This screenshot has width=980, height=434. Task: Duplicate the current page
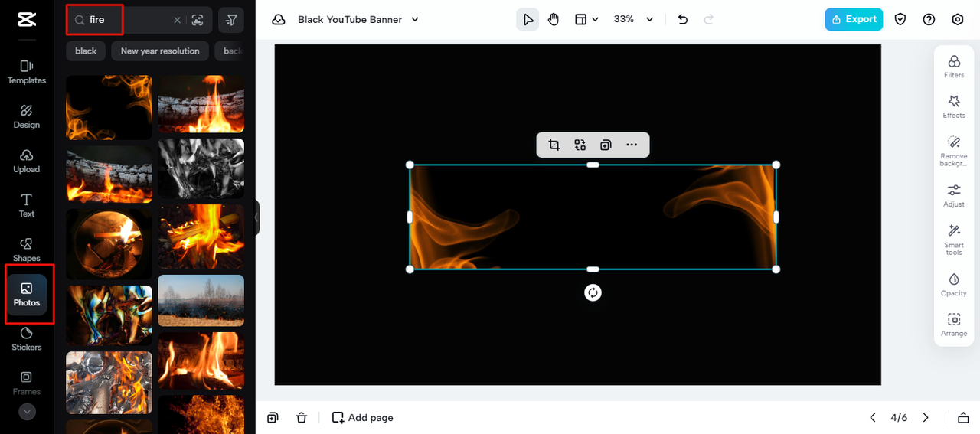pyautogui.click(x=273, y=417)
